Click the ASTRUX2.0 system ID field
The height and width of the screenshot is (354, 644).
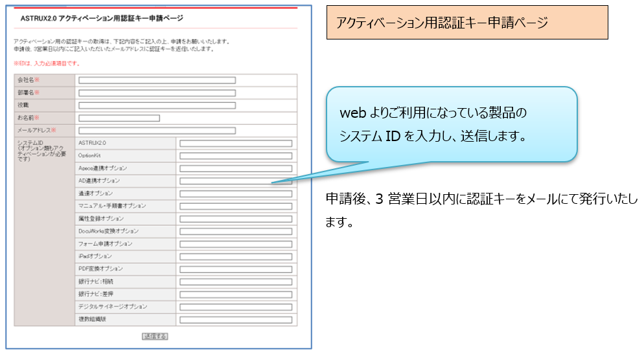coord(236,144)
